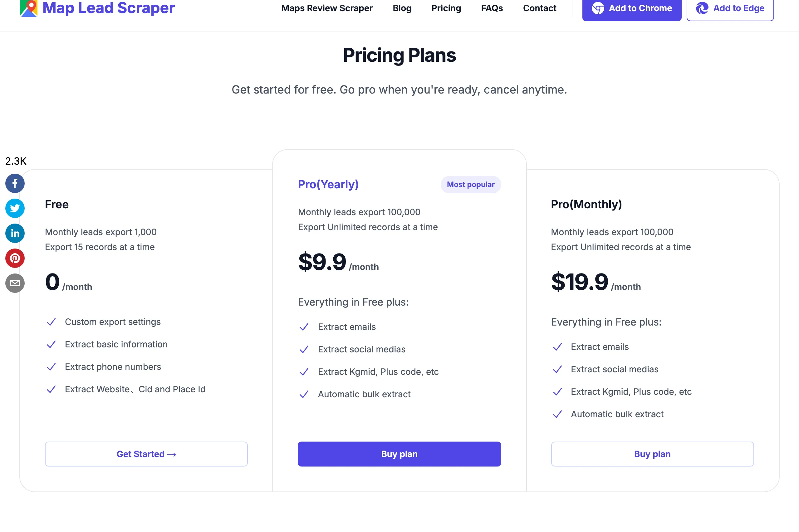
Task: Share by email envelope icon
Action: (15, 283)
